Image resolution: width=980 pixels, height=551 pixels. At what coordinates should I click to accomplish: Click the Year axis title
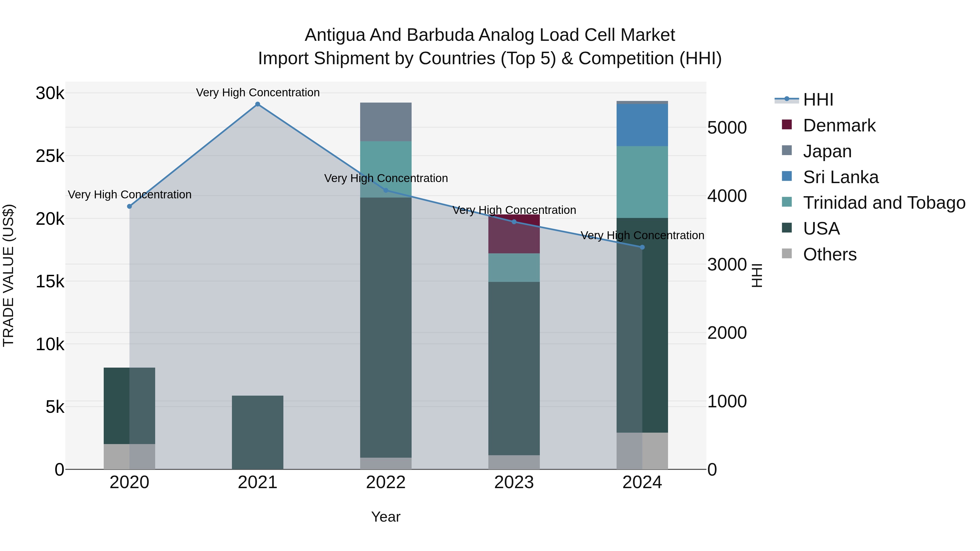coord(386,517)
